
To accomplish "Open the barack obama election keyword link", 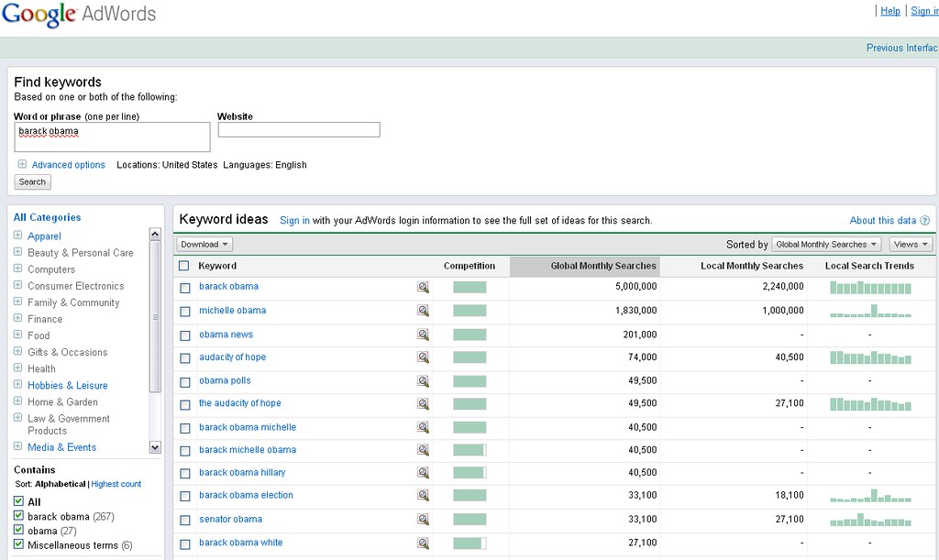I will tap(246, 495).
